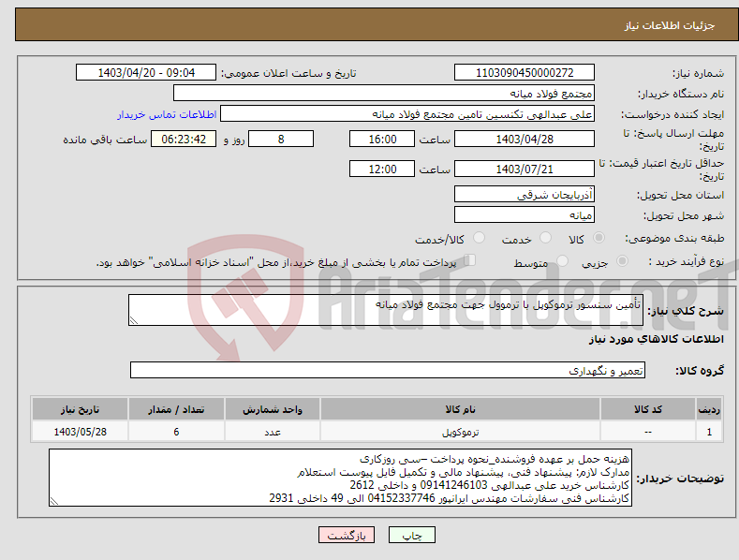
Task: Click the validity time field 12:00
Action: point(382,169)
